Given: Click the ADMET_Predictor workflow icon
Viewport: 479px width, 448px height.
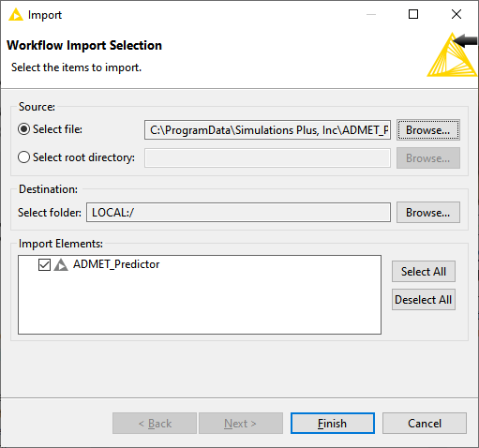Looking at the screenshot, I should tap(61, 264).
